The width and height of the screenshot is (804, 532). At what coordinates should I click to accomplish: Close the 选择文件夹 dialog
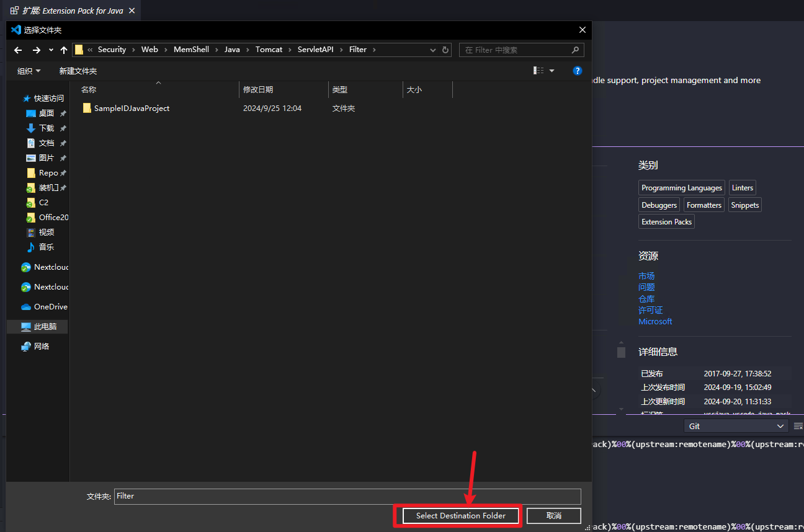[x=582, y=30]
